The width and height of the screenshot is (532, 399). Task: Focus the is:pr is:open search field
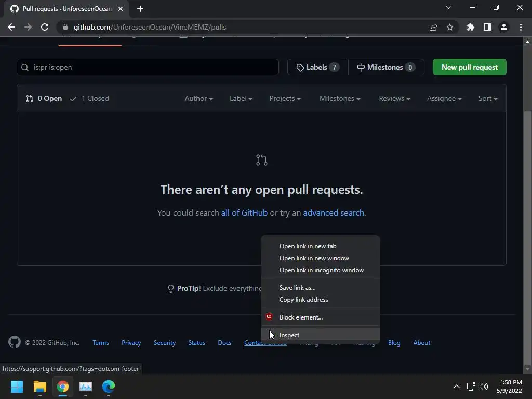click(148, 67)
